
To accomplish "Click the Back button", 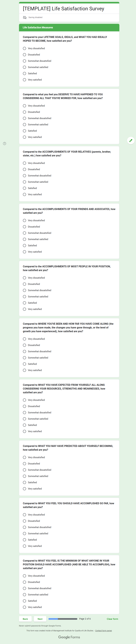I will (25, 619).
